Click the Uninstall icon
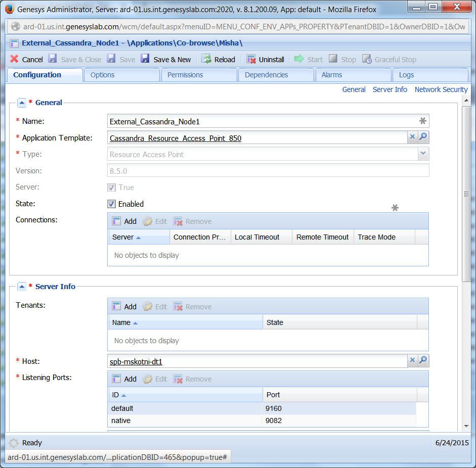Image resolution: width=476 pixels, height=468 pixels. (x=251, y=59)
